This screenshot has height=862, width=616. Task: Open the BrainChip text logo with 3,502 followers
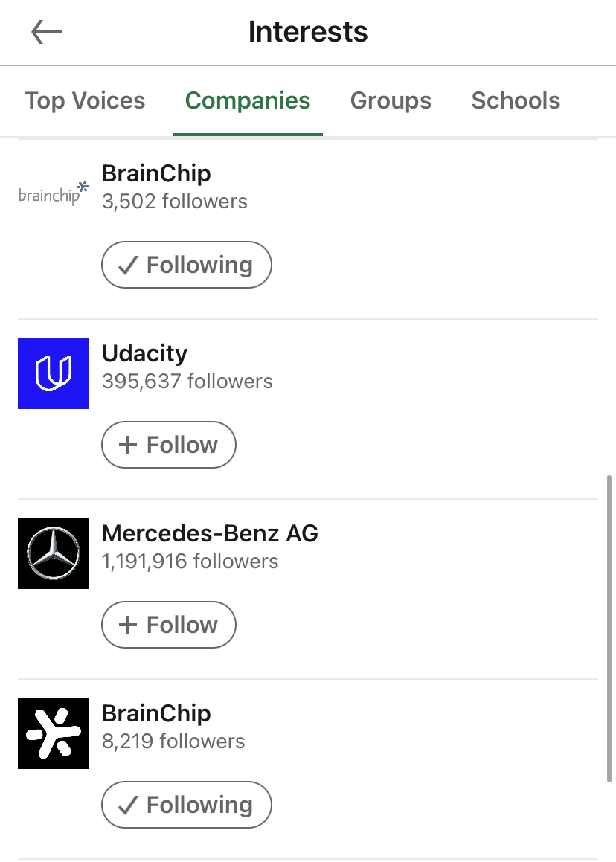[x=53, y=193]
